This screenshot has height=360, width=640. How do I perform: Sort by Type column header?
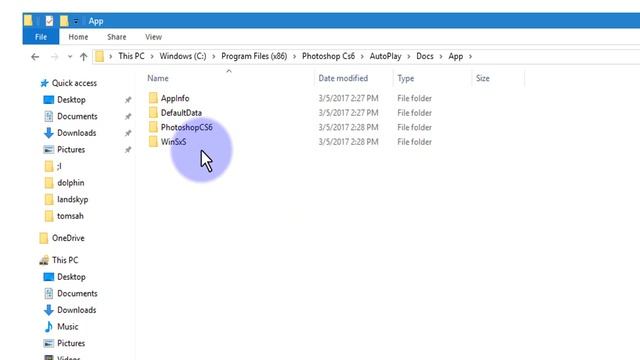406,78
